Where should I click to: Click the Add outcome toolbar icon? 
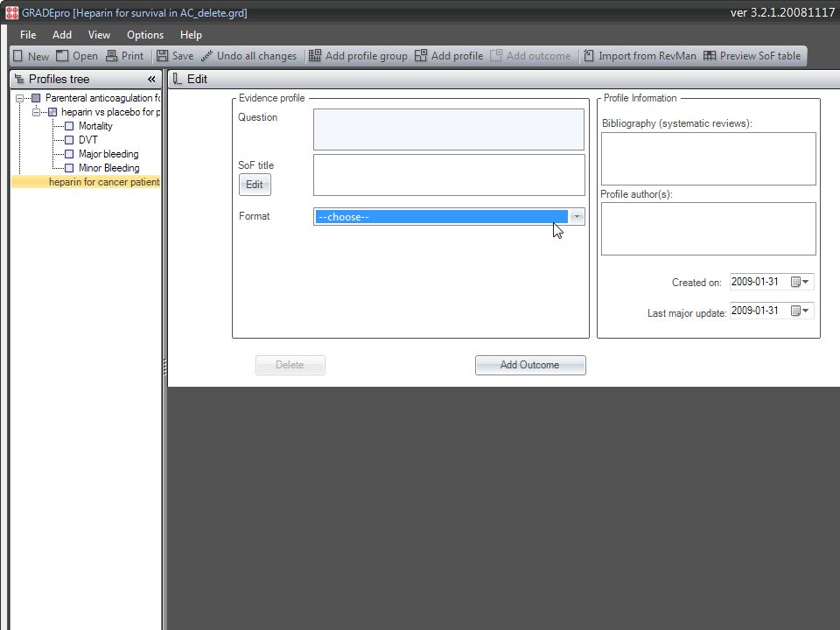[x=496, y=56]
